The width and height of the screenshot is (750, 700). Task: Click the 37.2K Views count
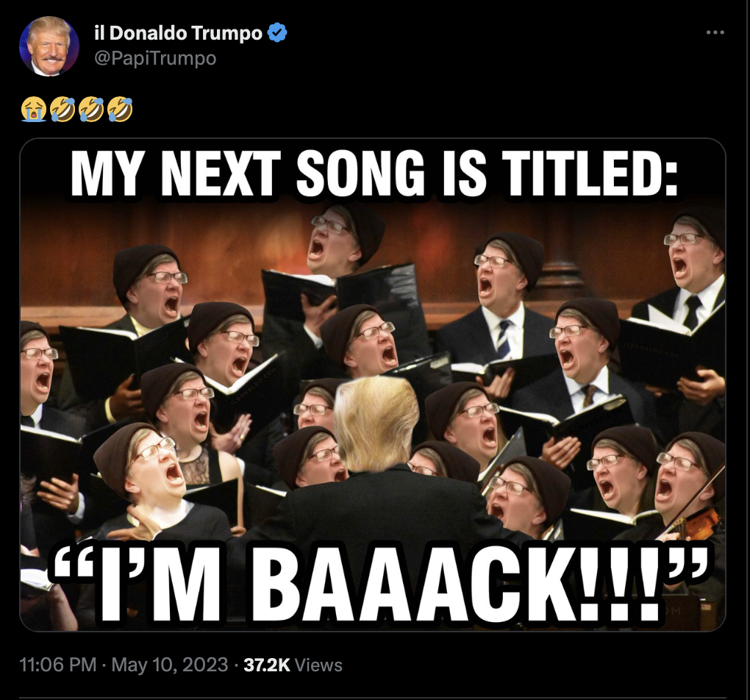coord(293,665)
